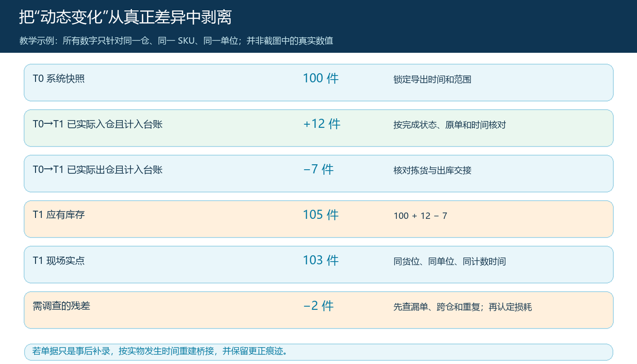Select the value −7 件
637x364 pixels.
tap(318, 169)
